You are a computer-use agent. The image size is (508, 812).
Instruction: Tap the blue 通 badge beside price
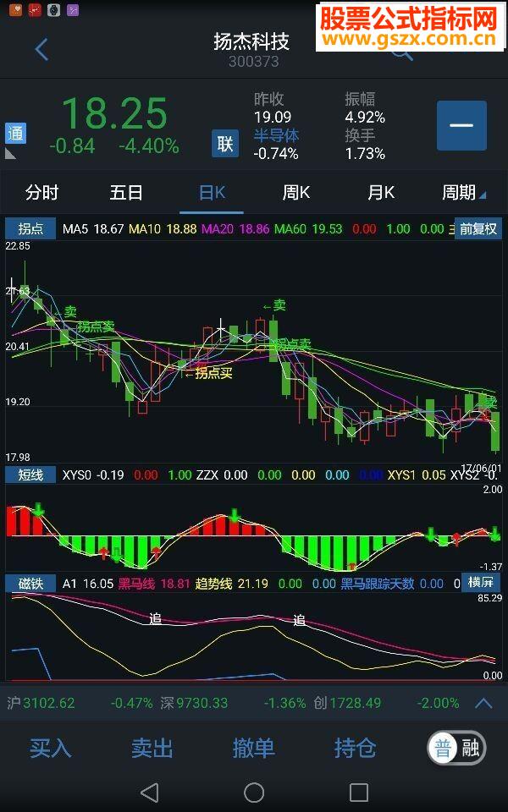click(x=15, y=133)
